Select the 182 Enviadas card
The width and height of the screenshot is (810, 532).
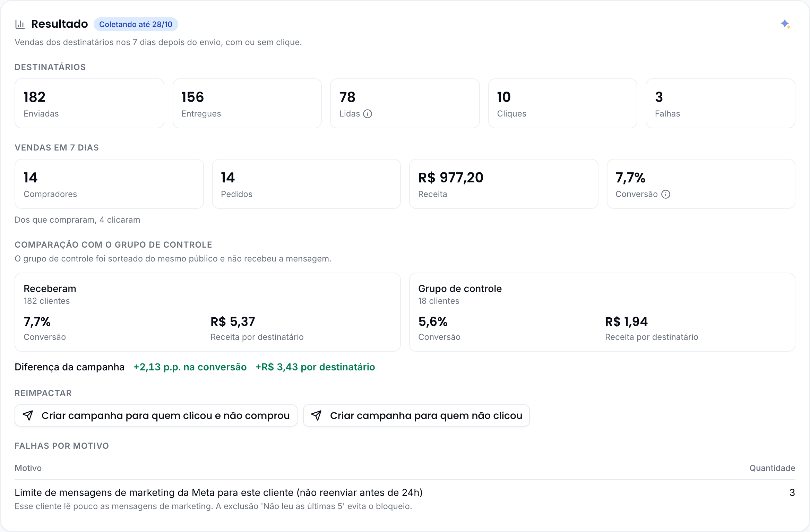click(x=89, y=103)
